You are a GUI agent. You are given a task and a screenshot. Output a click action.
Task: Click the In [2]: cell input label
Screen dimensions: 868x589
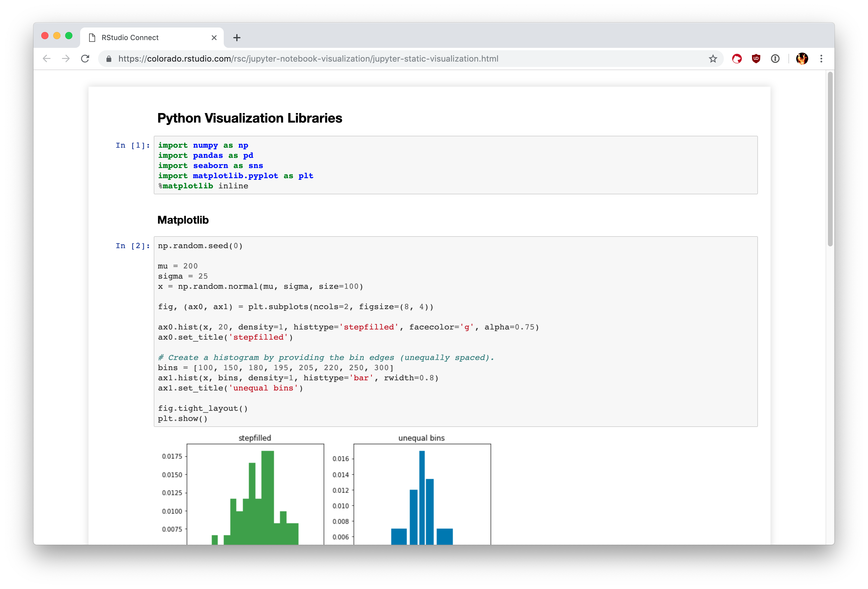132,246
